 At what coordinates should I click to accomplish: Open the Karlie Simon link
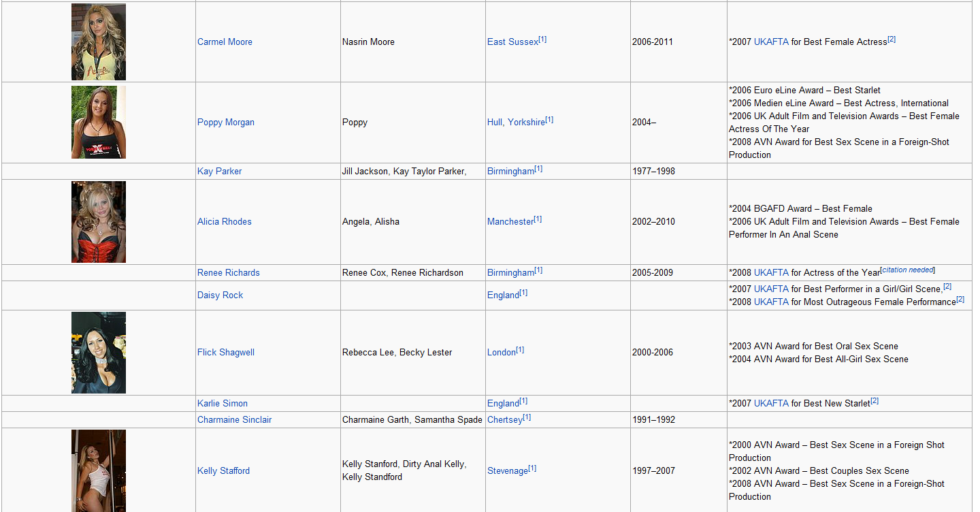pyautogui.click(x=222, y=404)
